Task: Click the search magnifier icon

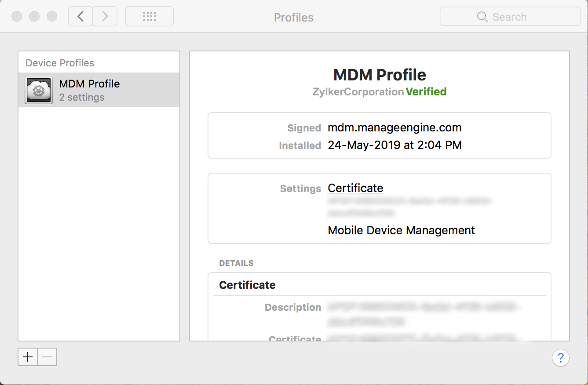Action: click(x=482, y=17)
